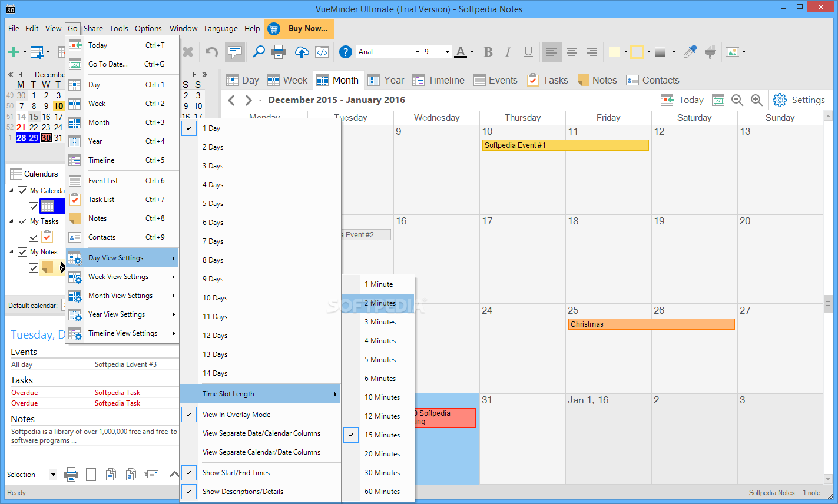The height and width of the screenshot is (504, 838).
Task: Click the printer icon in details pane
Action: pyautogui.click(x=71, y=474)
